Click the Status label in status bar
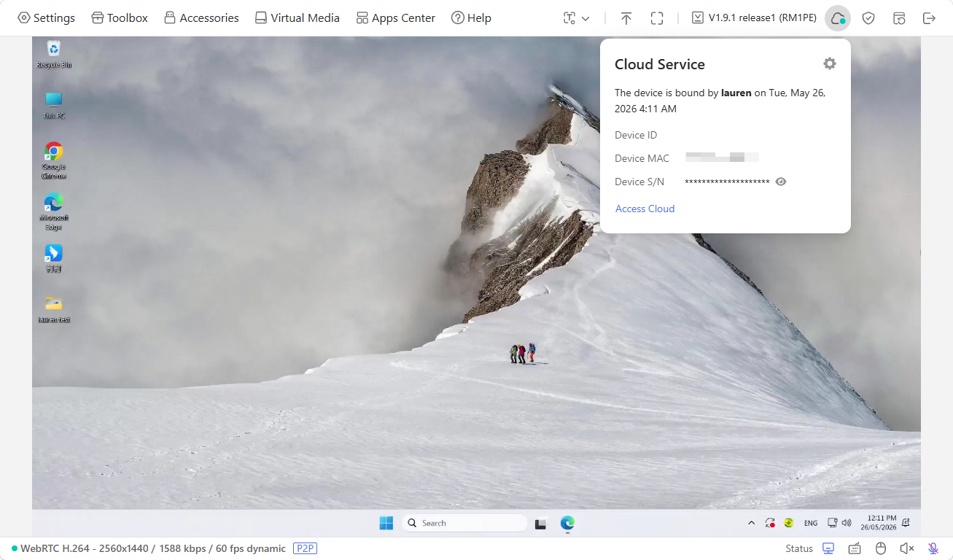The width and height of the screenshot is (953, 560). [799, 548]
